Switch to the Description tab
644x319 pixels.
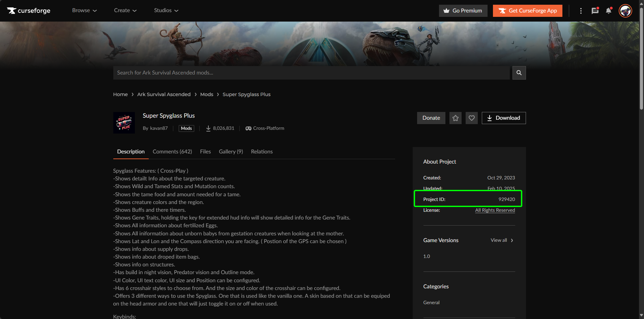point(131,152)
